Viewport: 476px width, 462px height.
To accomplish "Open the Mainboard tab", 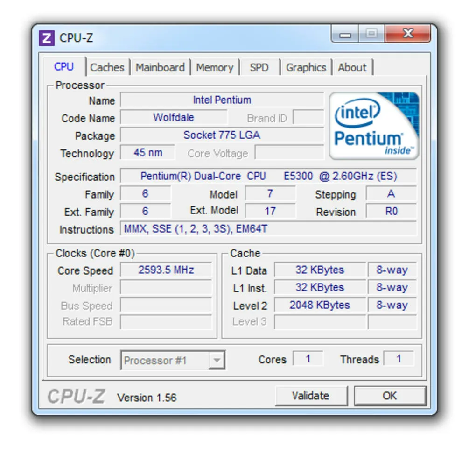I will point(160,67).
